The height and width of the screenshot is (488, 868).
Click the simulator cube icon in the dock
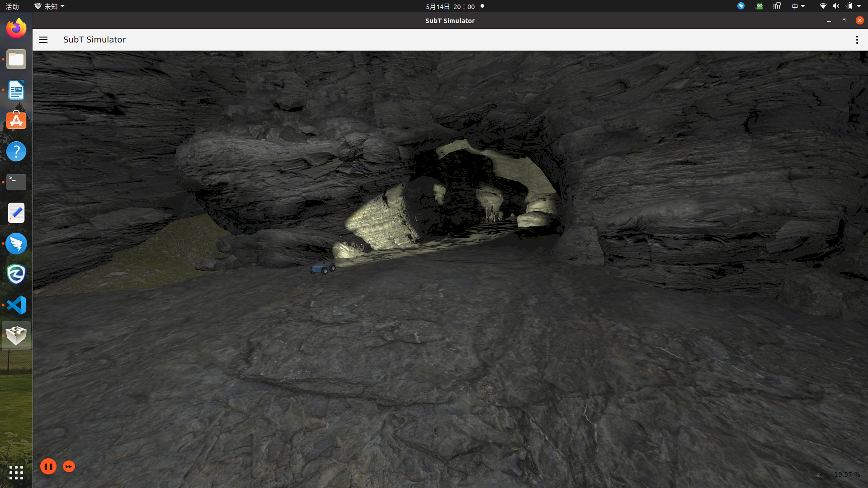point(16,336)
